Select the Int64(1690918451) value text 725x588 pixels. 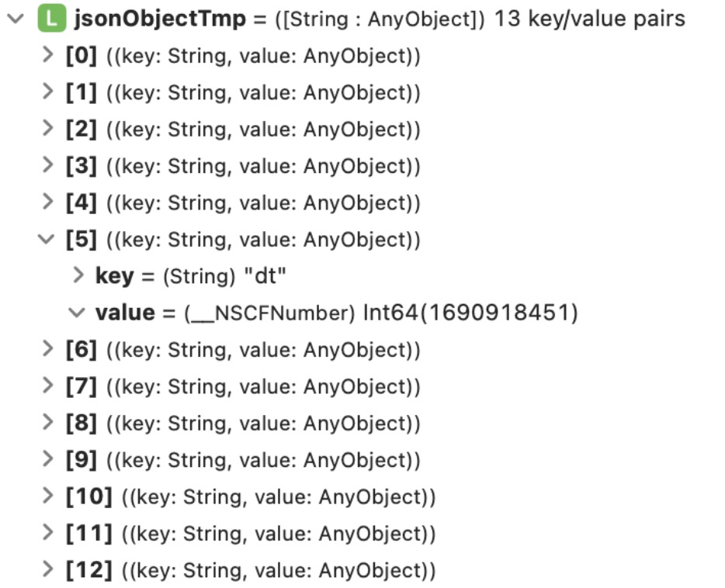(470, 313)
